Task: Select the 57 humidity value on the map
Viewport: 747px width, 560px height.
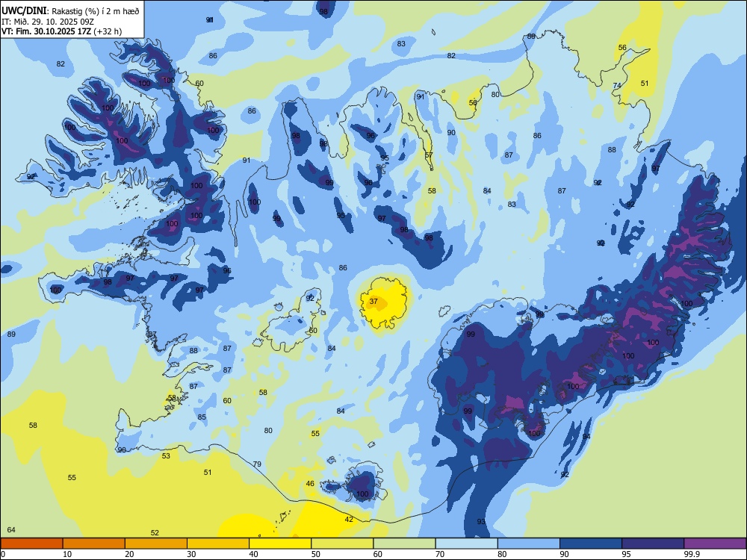Action: coord(429,155)
